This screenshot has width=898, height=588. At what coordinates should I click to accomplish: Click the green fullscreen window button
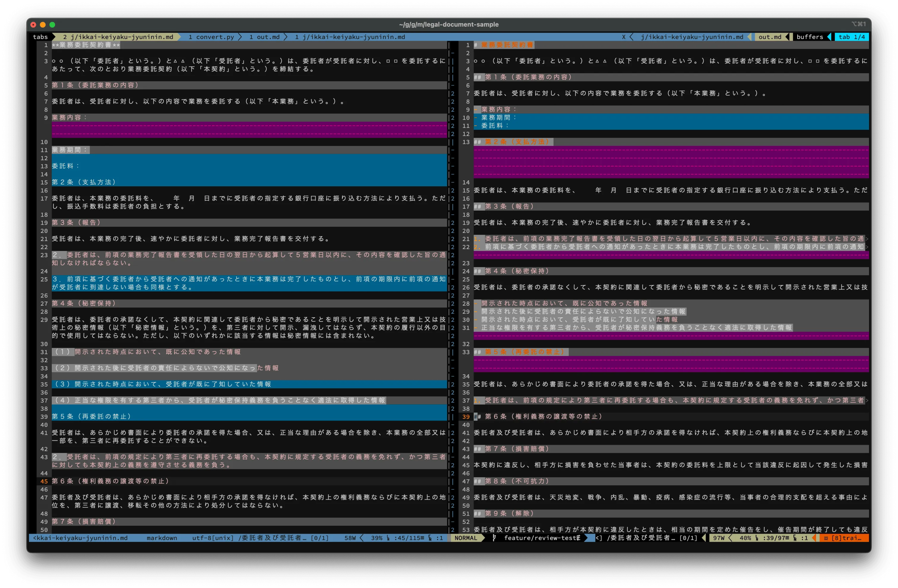53,25
